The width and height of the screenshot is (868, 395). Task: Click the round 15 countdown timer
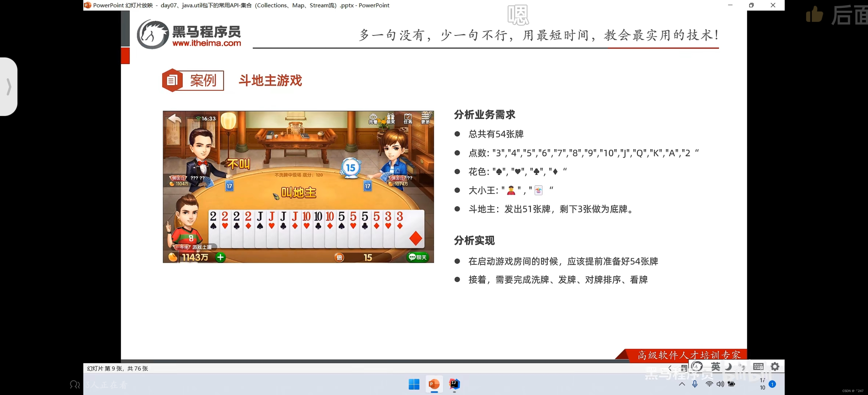(350, 168)
